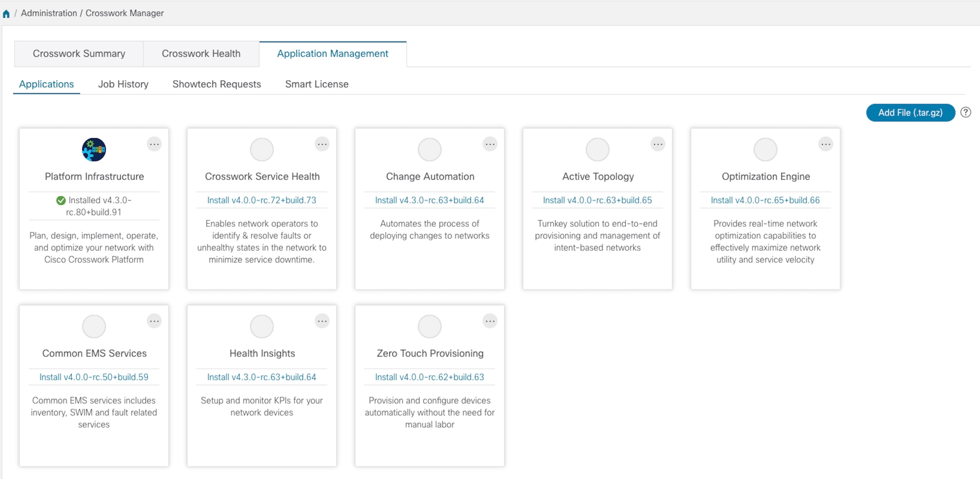980x479 pixels.
Task: Select the Active Topology placeholder icon
Action: pyautogui.click(x=597, y=149)
